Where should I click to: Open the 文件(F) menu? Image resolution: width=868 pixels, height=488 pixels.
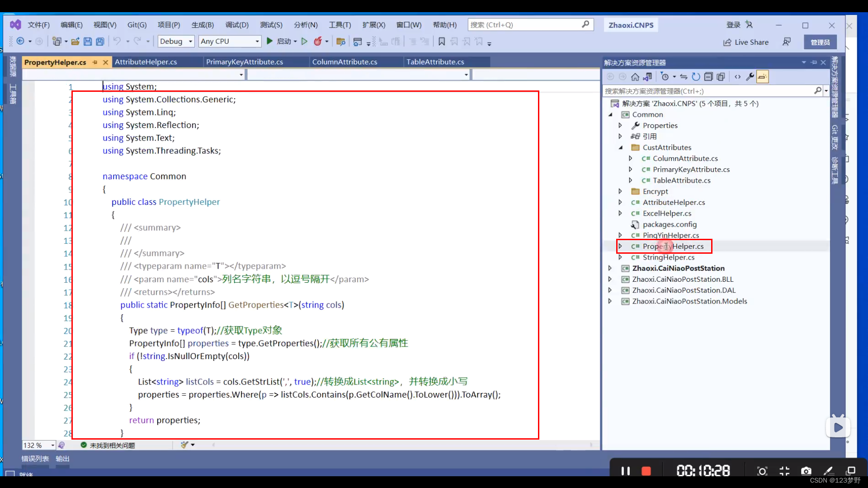click(38, 25)
